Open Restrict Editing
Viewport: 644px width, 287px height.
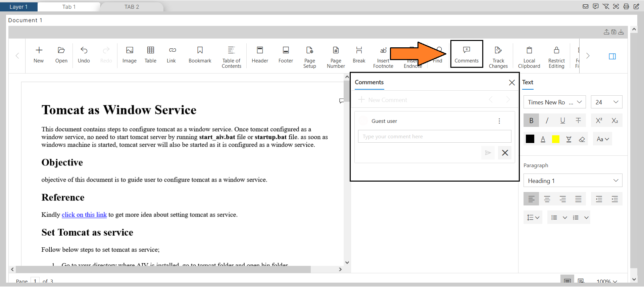point(556,57)
